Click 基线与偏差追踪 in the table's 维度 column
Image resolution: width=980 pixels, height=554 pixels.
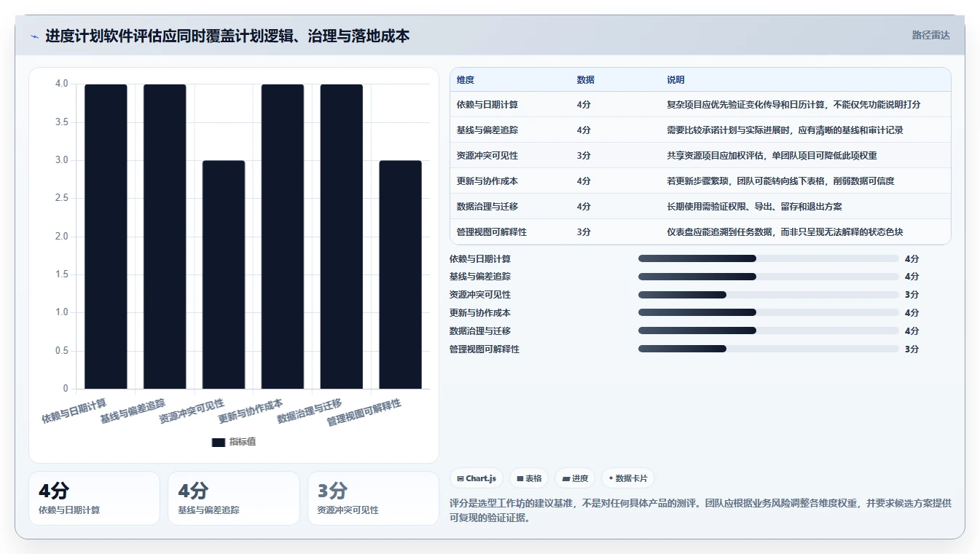tap(487, 130)
